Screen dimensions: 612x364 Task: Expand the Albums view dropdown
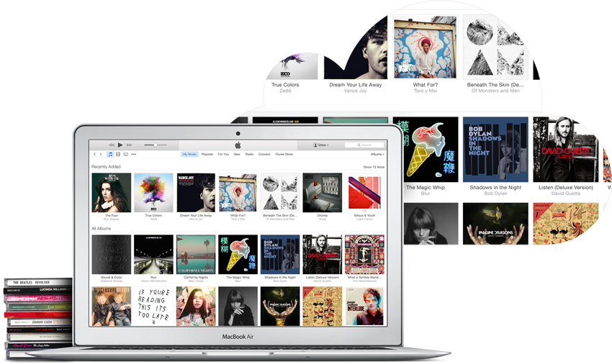pyautogui.click(x=377, y=155)
